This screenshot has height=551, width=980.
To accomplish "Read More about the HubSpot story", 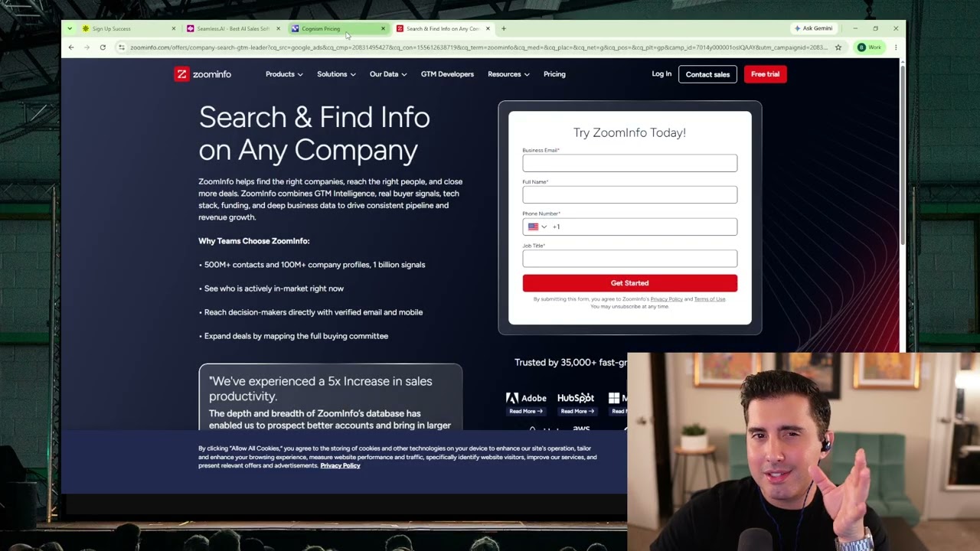I will tap(576, 412).
